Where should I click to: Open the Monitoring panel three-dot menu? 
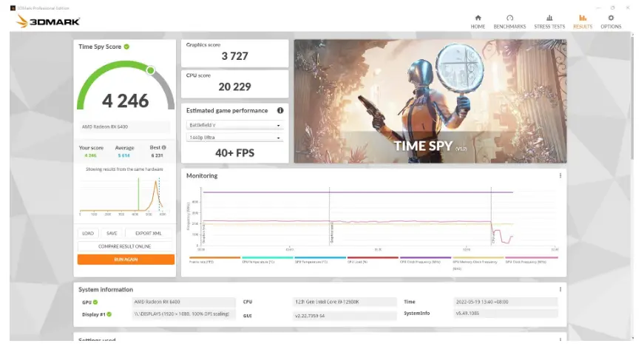560,176
